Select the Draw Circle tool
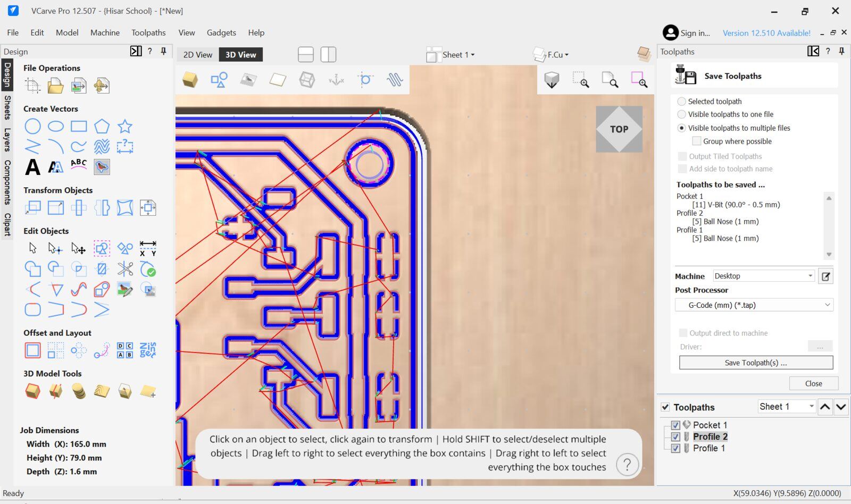The width and height of the screenshot is (851, 504). coord(32,126)
